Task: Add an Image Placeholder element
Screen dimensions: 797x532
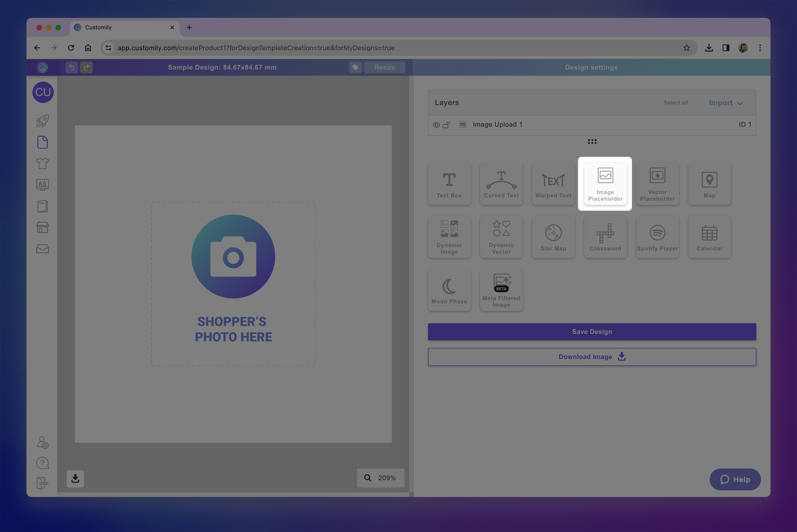Action: [x=605, y=183]
